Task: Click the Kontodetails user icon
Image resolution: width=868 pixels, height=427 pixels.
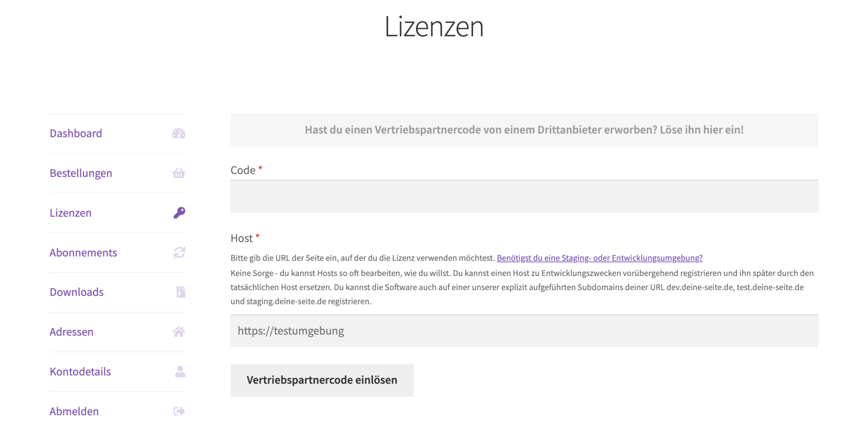Action: coord(180,371)
